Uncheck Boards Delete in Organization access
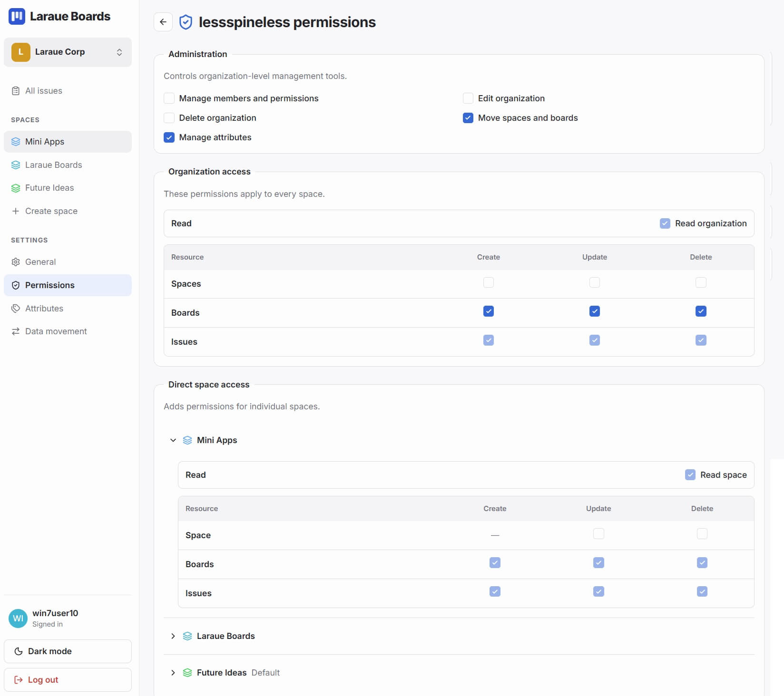 click(x=701, y=311)
